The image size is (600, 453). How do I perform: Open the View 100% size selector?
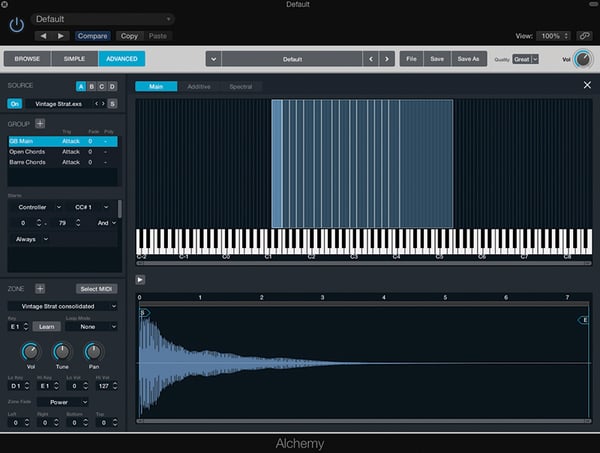point(553,36)
